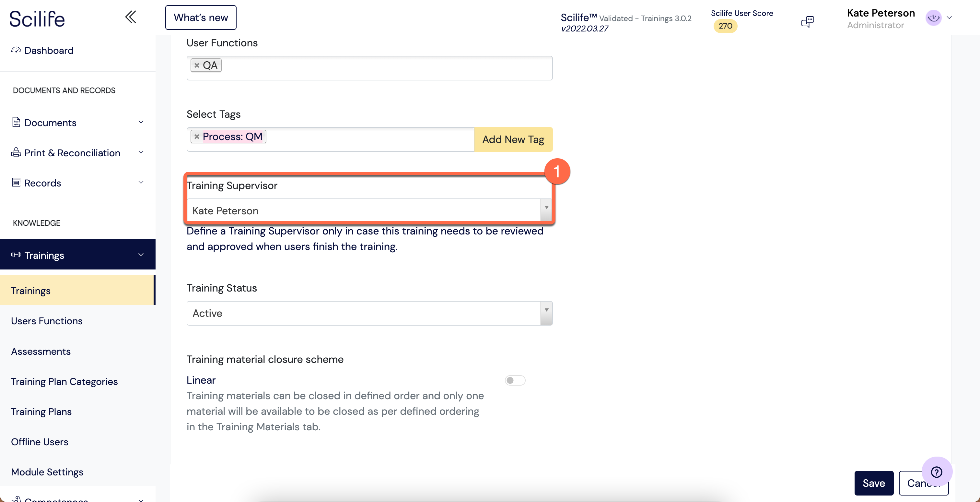Screen dimensions: 980x502
Task: Save the training settings
Action: coord(873,483)
